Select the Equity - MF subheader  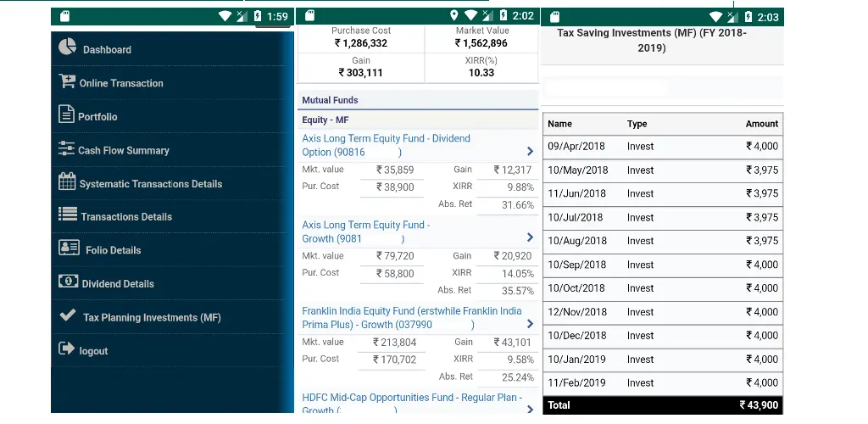pos(418,120)
